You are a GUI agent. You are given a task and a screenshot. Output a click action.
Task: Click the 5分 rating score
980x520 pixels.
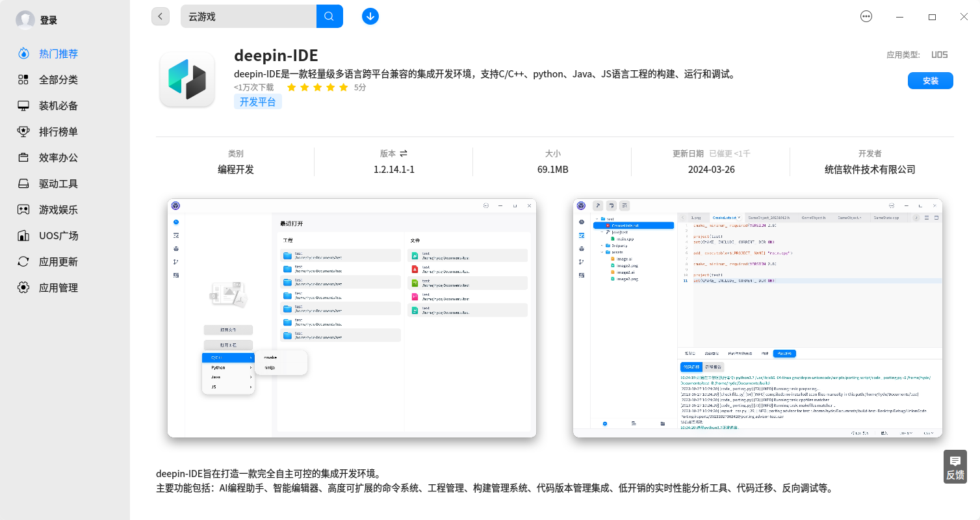point(360,87)
